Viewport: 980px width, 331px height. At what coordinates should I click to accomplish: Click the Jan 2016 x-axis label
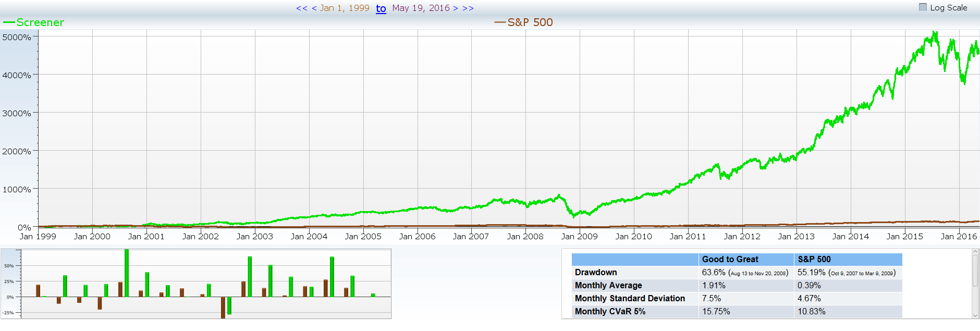click(959, 236)
